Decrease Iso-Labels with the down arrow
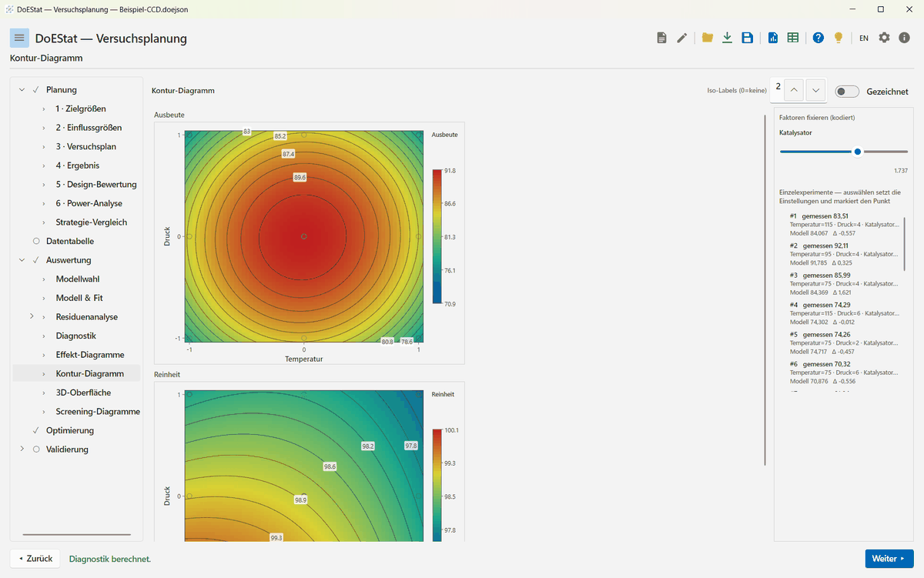The height and width of the screenshot is (578, 924). click(815, 90)
